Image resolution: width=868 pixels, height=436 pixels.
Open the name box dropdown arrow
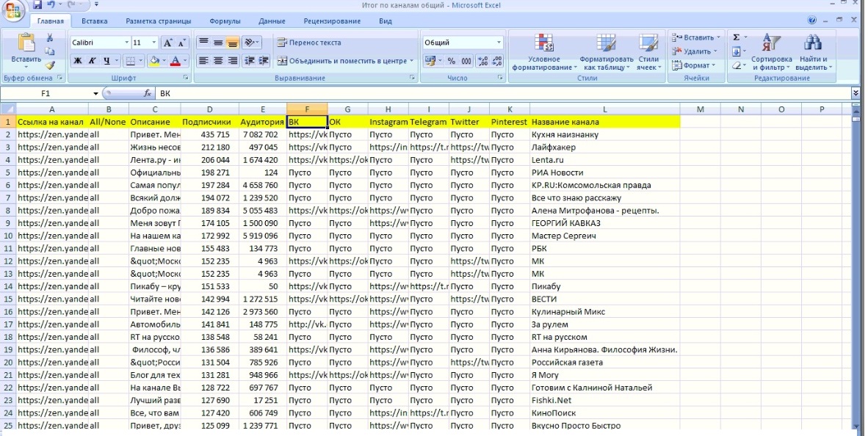(95, 93)
